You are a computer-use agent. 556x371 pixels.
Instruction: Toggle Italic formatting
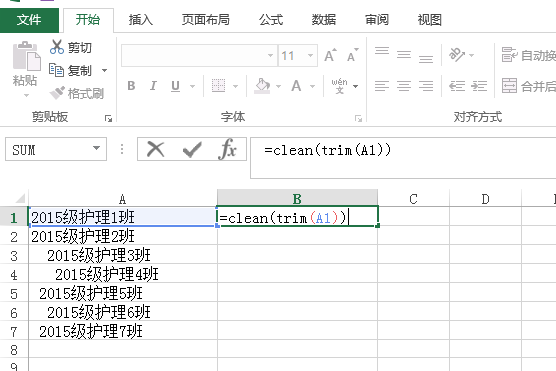pyautogui.click(x=153, y=86)
